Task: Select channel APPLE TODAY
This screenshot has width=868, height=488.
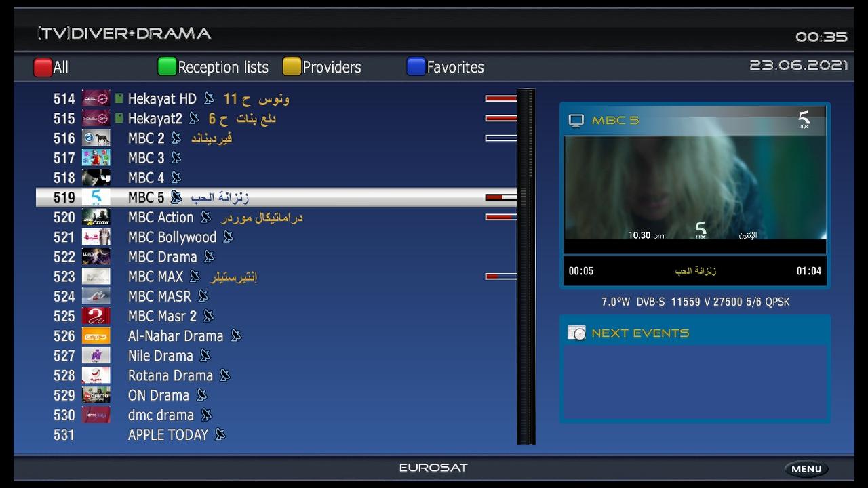Action: (277, 434)
